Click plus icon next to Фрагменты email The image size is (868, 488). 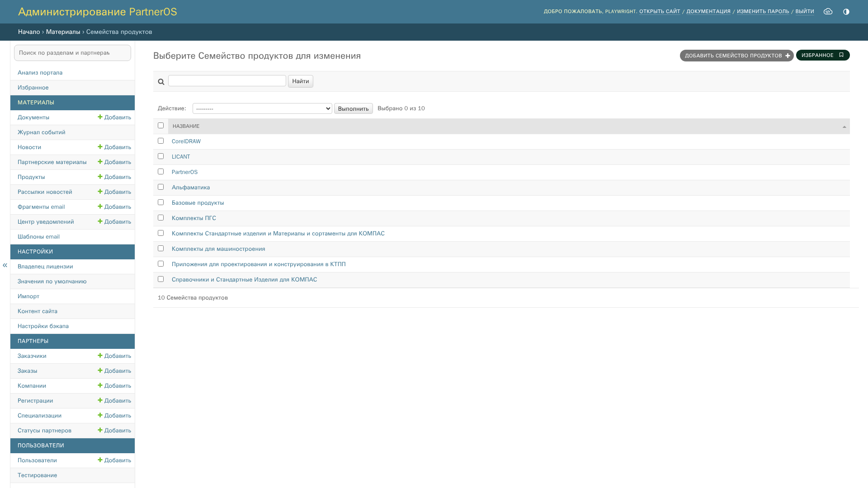point(100,206)
